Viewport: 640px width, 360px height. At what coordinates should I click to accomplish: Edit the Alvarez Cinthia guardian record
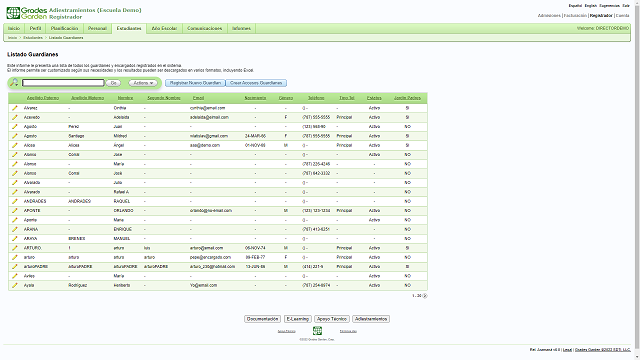15,108
